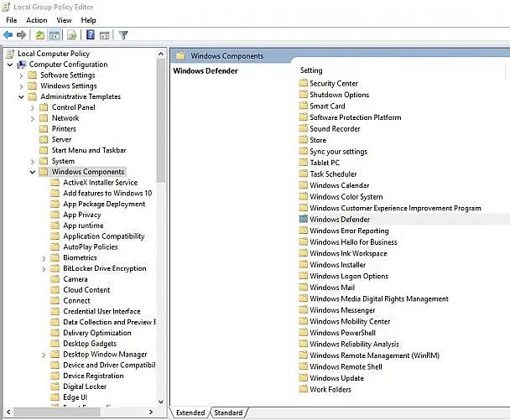Select Credential User Interface folder
Image resolution: width=510 pixels, height=420 pixels.
(x=101, y=311)
